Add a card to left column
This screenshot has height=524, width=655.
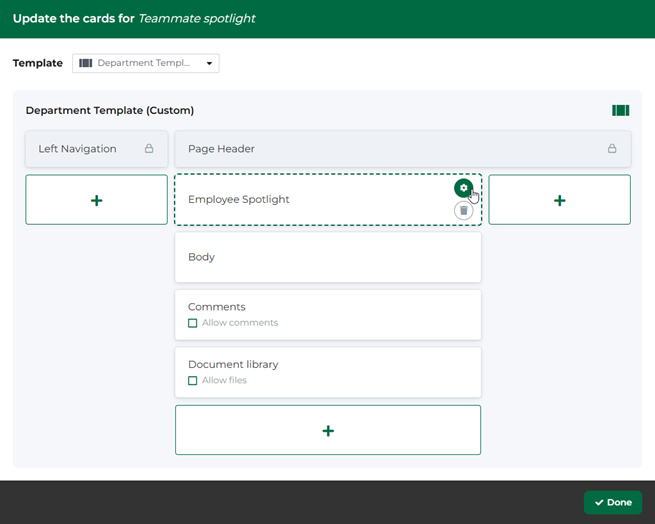click(97, 200)
